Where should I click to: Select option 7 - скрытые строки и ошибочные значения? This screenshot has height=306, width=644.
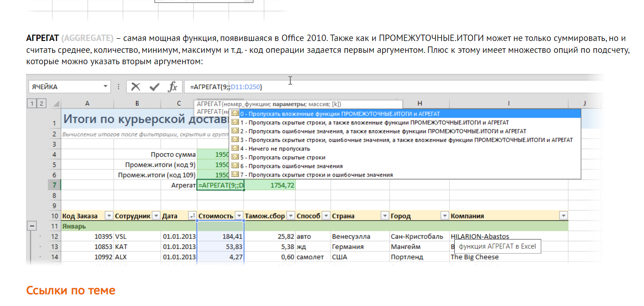coord(405,175)
